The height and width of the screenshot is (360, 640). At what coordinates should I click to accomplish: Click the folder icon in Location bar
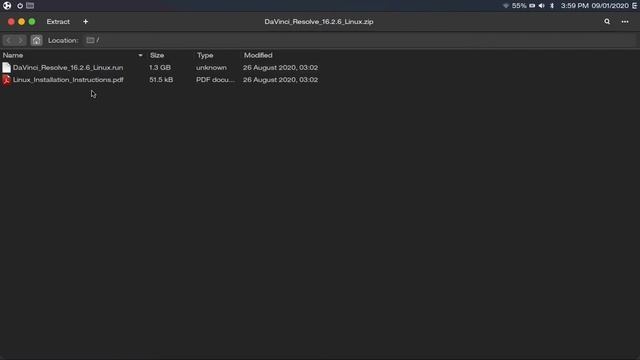90,40
